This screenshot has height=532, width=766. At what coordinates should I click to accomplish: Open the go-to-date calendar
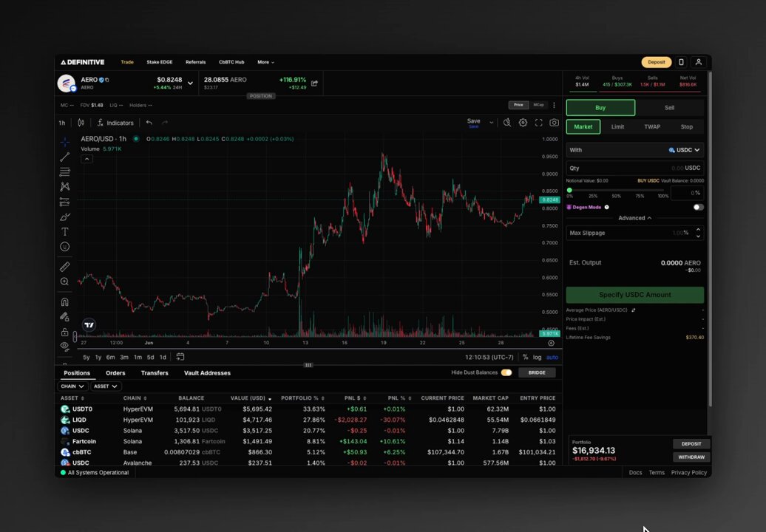(x=180, y=357)
